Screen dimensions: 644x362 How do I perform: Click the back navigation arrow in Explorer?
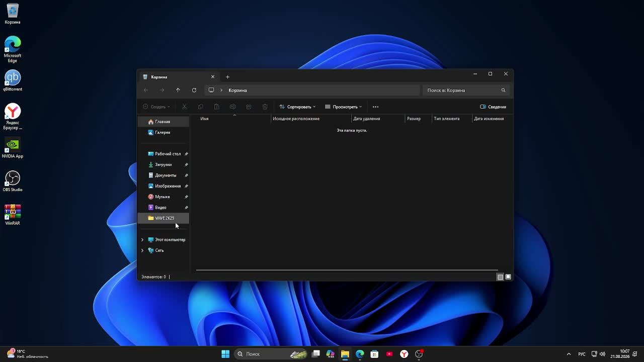[146, 90]
